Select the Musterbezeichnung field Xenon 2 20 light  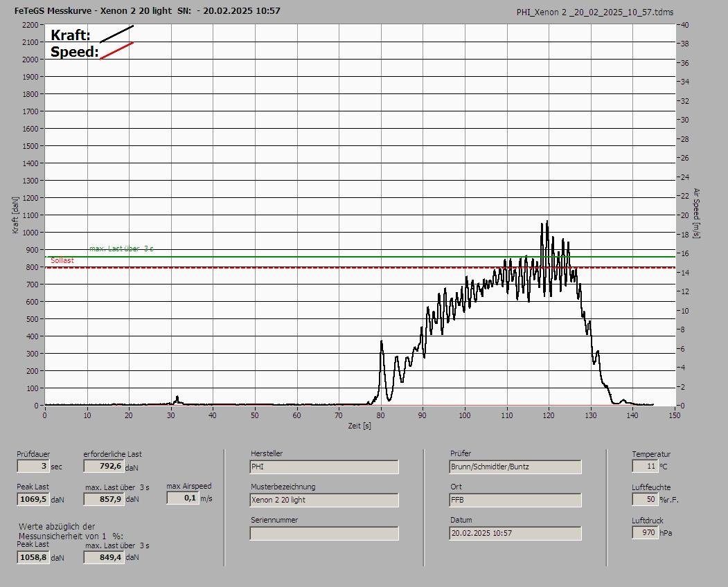point(324,500)
